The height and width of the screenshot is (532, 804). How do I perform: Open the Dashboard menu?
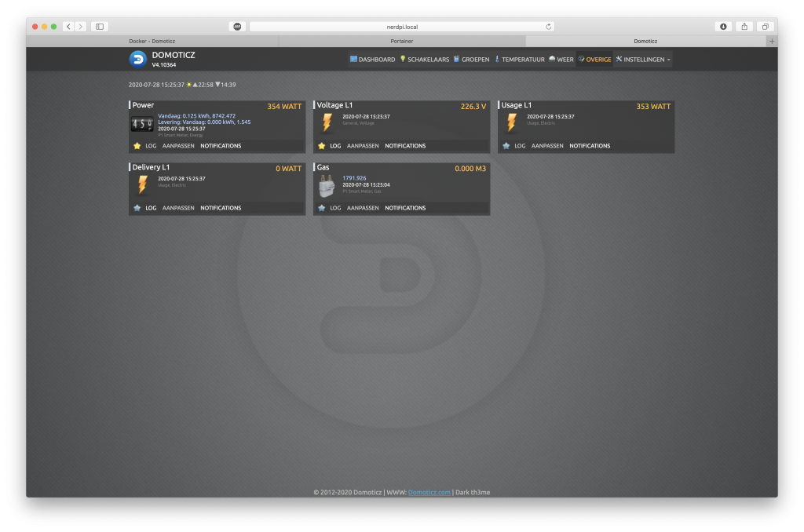point(372,60)
